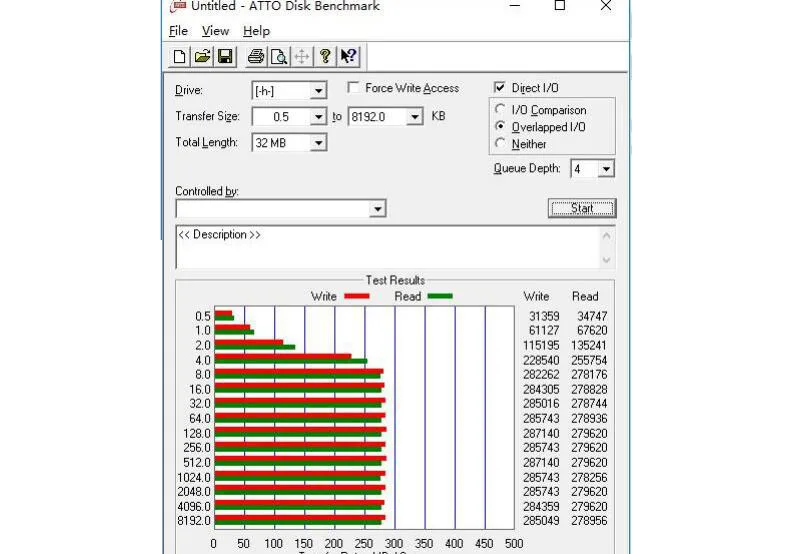Click the Description scrollbar up arrow
794x554 pixels.
tap(606, 235)
